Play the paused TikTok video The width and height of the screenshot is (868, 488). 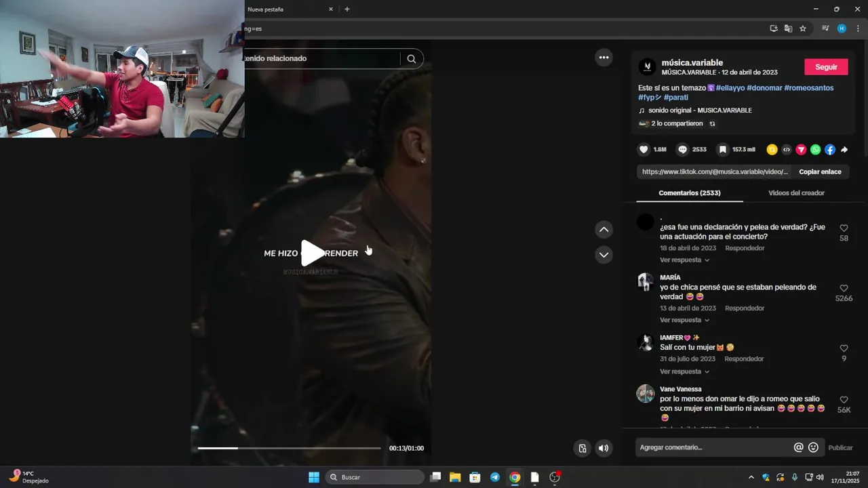point(313,253)
